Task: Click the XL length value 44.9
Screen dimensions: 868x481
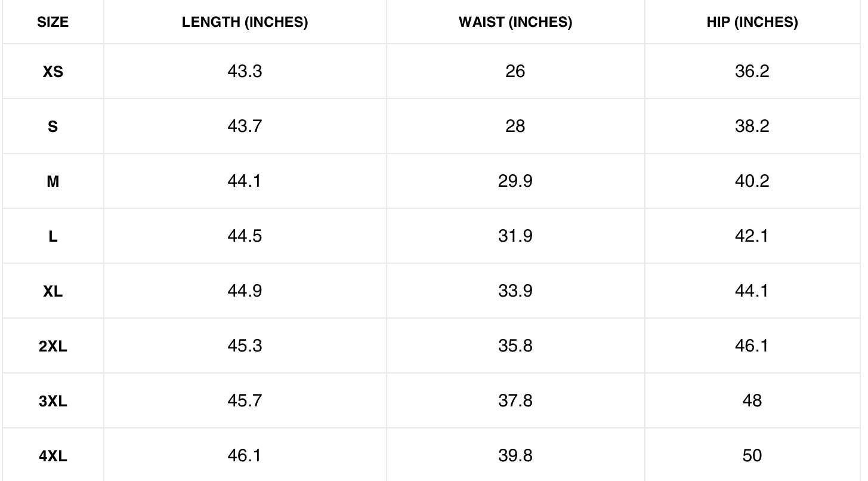Action: (x=245, y=291)
